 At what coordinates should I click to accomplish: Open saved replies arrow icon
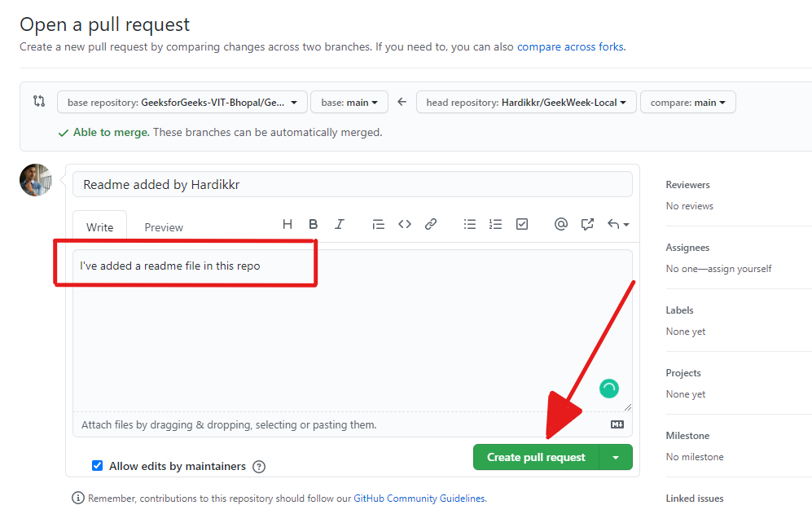tap(618, 224)
